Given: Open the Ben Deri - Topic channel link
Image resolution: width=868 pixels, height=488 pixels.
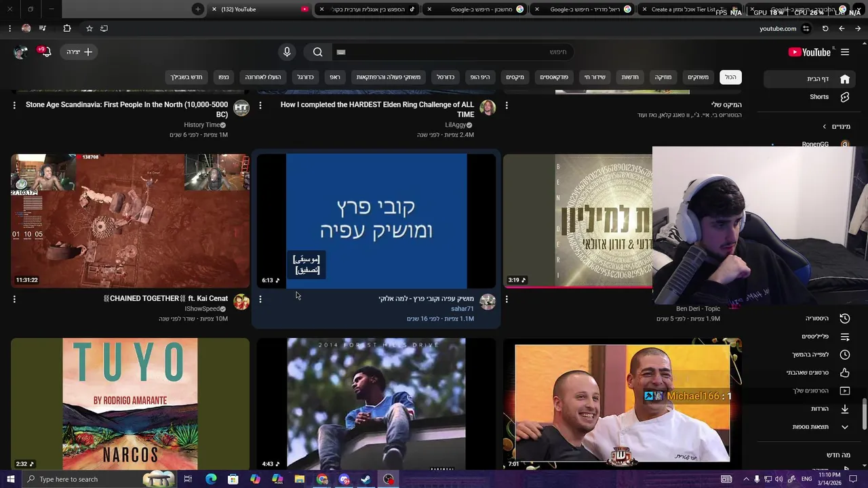Looking at the screenshot, I should [698, 309].
